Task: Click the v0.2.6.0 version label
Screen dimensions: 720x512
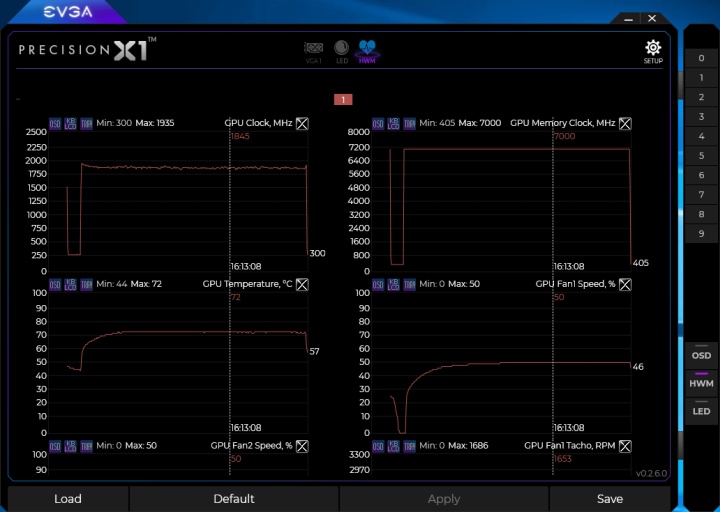Action: pos(651,473)
